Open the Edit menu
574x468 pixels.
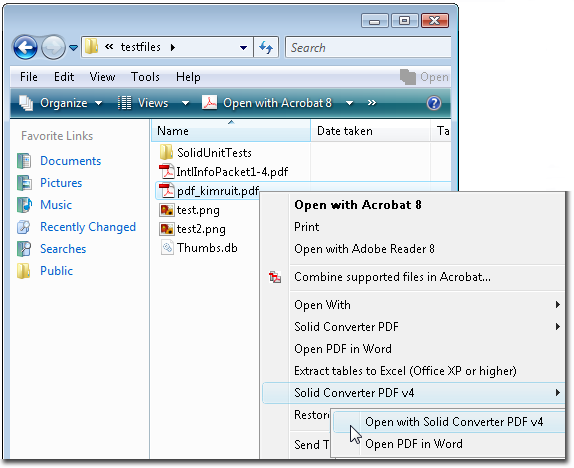point(64,77)
